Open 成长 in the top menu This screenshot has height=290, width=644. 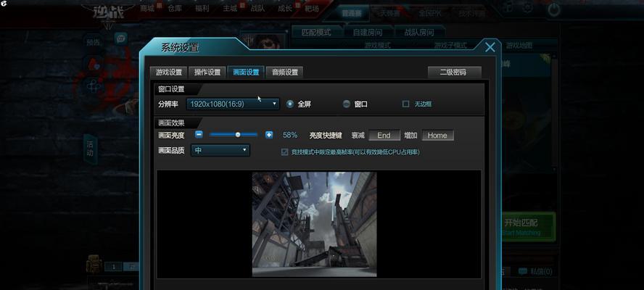[285, 8]
